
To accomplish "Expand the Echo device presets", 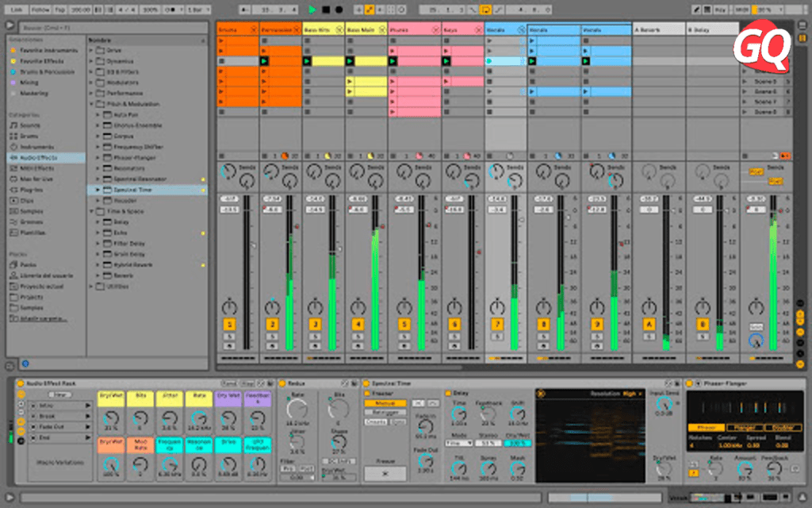I will (x=98, y=233).
